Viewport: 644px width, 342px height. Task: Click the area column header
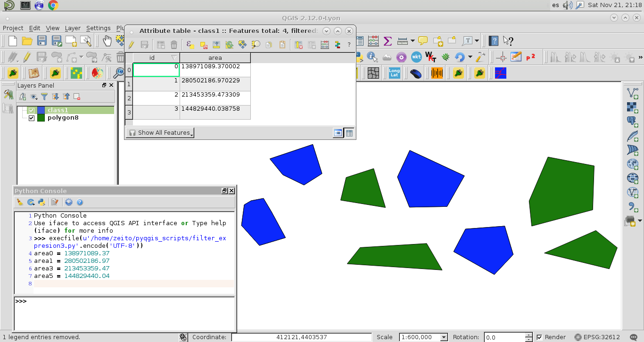(215, 58)
